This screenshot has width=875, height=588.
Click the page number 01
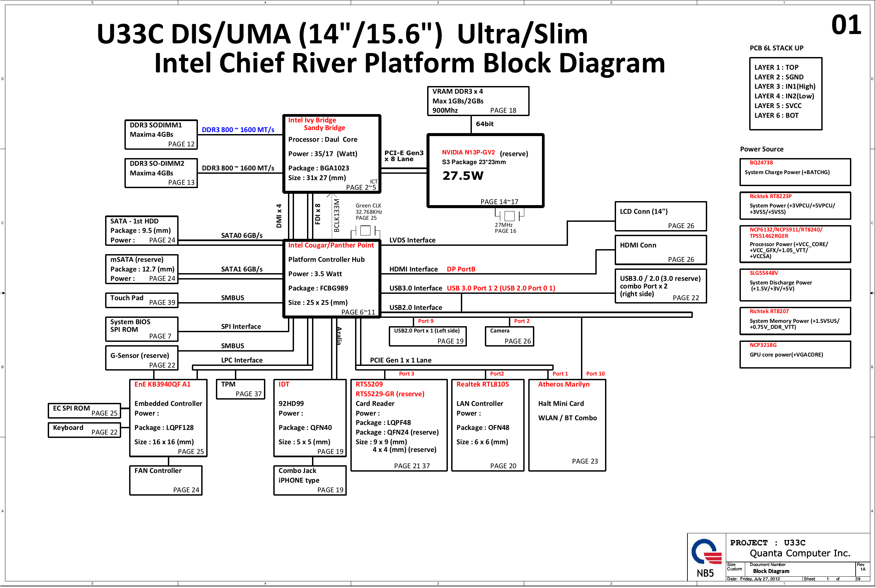click(x=846, y=25)
